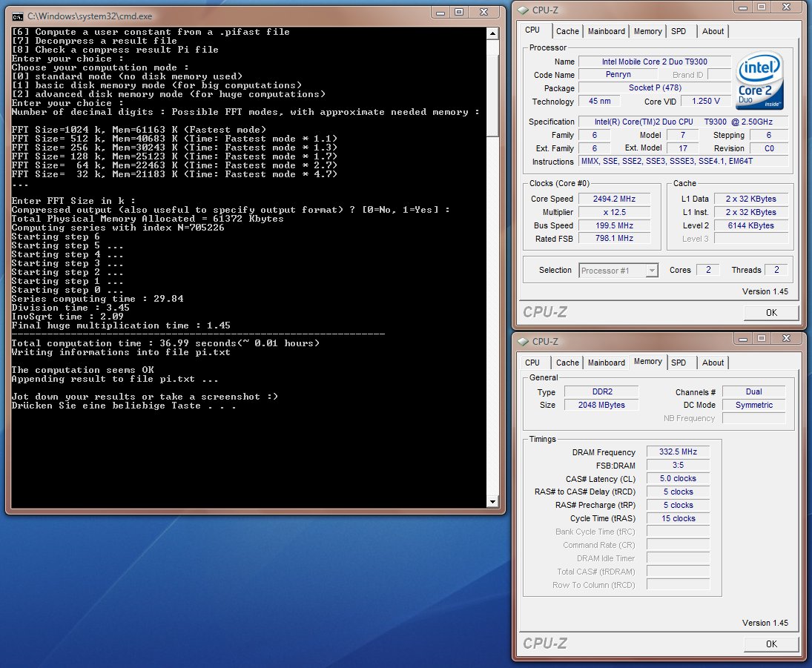Select CPU tab in top CPU-Z window
Screen dimensions: 812x668
pos(532,30)
